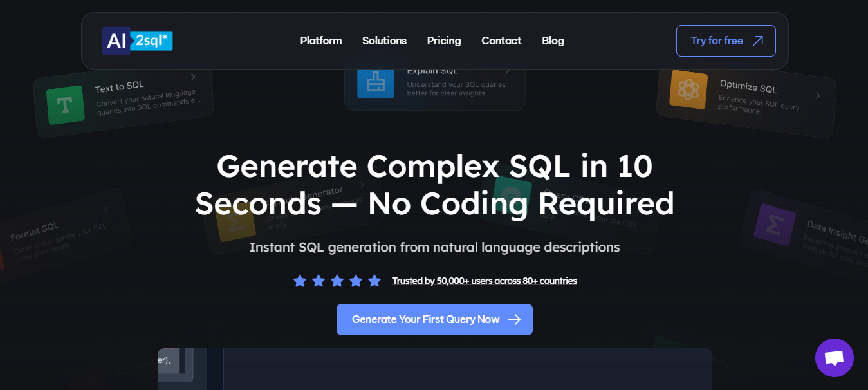Click the Trusted by 50,000+ users text

(485, 281)
